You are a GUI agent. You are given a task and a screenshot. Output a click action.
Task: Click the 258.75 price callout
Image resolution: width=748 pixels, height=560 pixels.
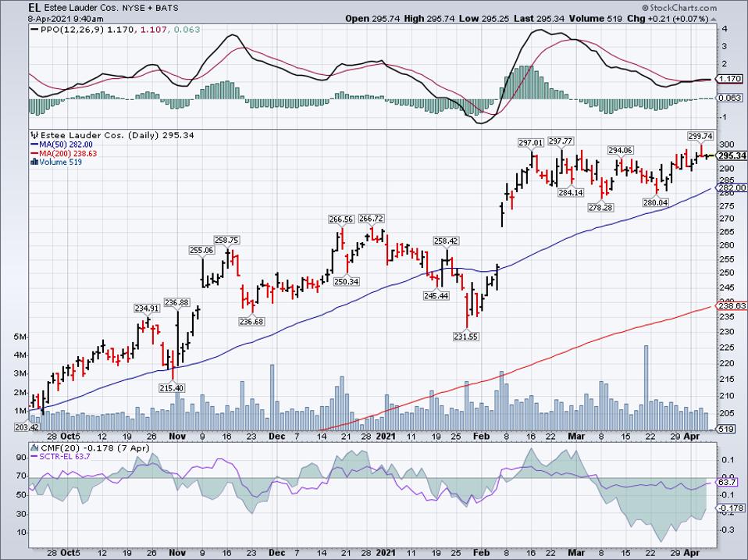pos(226,241)
